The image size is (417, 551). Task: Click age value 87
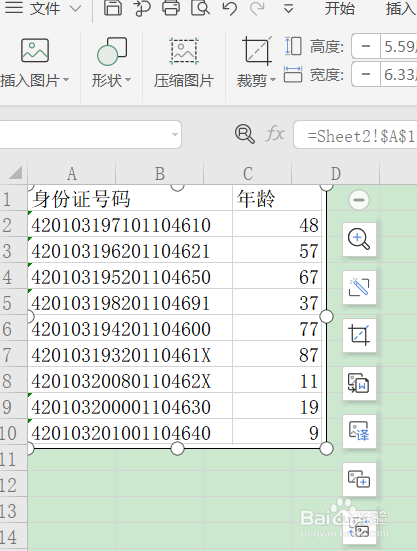(x=309, y=355)
